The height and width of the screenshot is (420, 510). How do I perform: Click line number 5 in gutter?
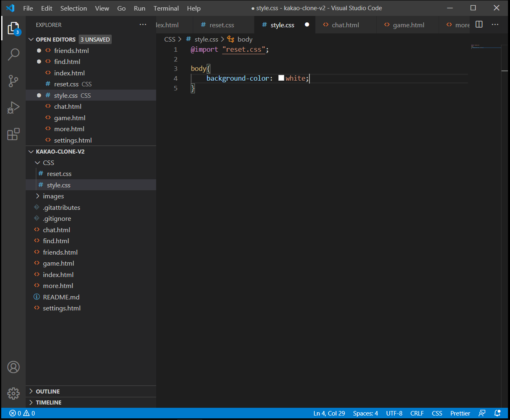[176, 88]
